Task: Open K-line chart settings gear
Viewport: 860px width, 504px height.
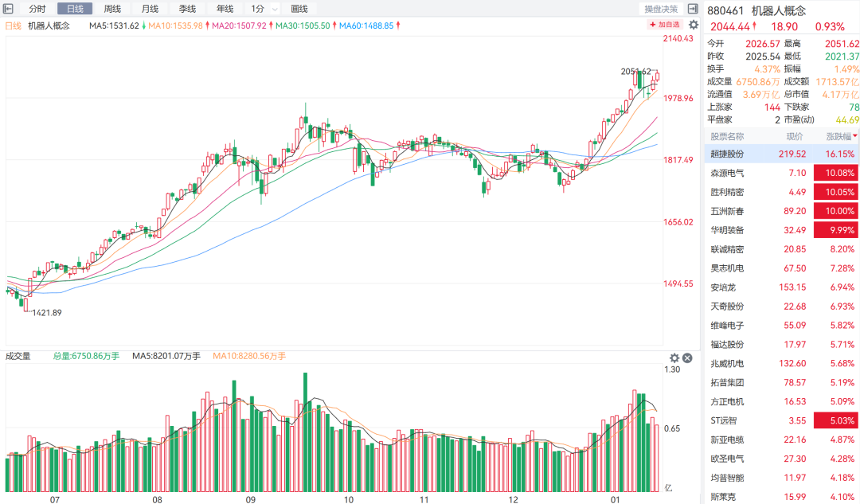Action: pos(694,25)
